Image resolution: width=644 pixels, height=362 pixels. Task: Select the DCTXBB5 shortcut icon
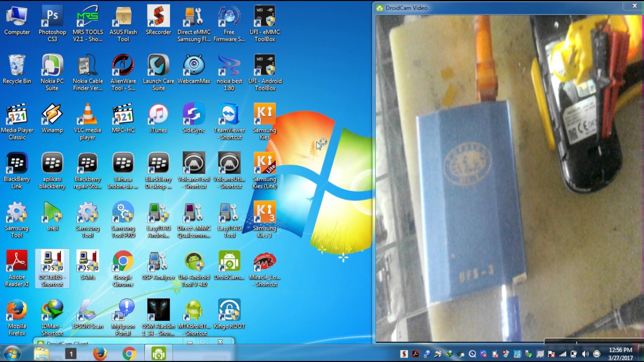(x=52, y=269)
